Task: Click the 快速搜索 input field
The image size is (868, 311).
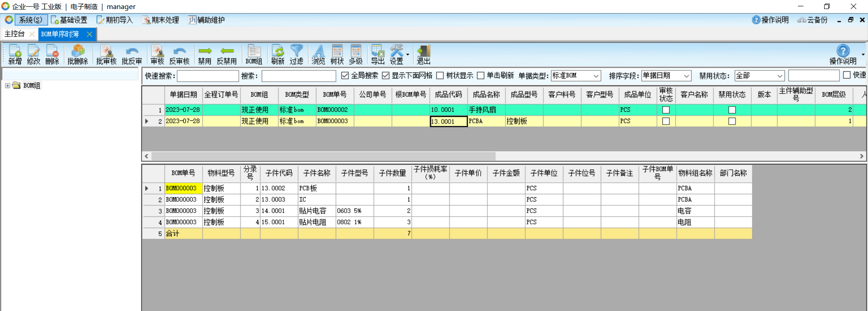Action: pyautogui.click(x=208, y=76)
